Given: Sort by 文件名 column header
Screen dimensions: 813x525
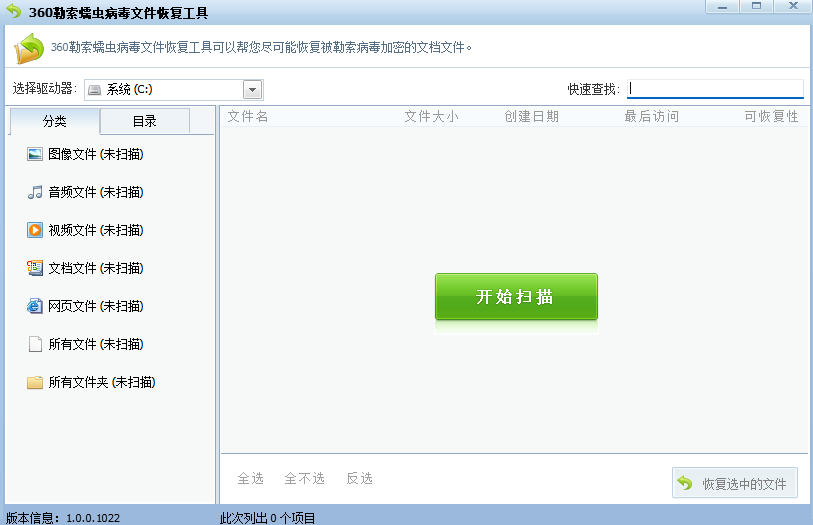Looking at the screenshot, I should (248, 116).
